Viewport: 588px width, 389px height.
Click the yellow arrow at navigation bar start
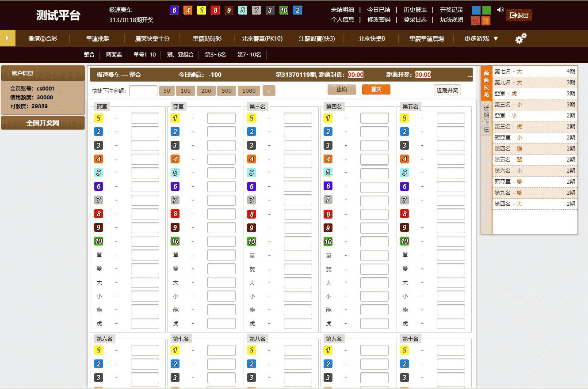pos(7,38)
